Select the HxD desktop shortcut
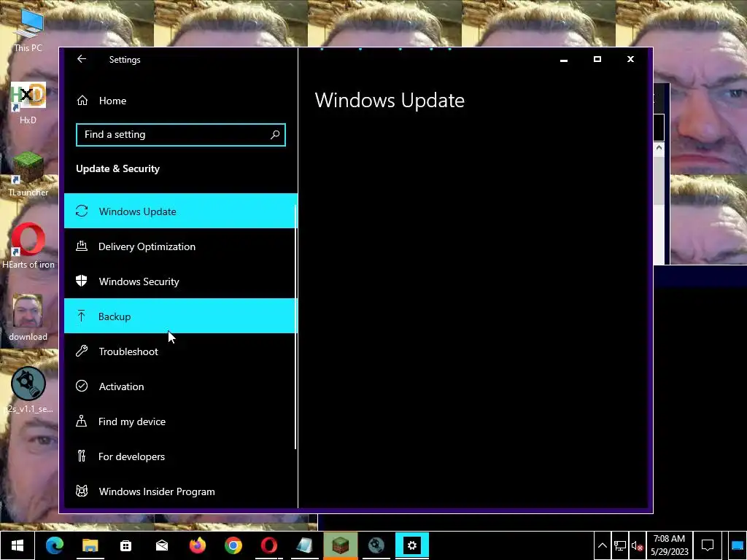 coord(28,103)
